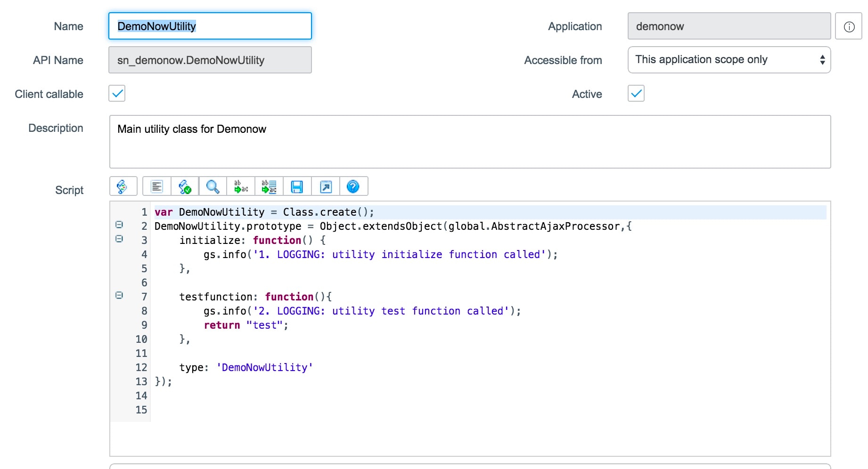The height and width of the screenshot is (469, 868).
Task: Click the Format Code toolbar icon
Action: point(156,186)
